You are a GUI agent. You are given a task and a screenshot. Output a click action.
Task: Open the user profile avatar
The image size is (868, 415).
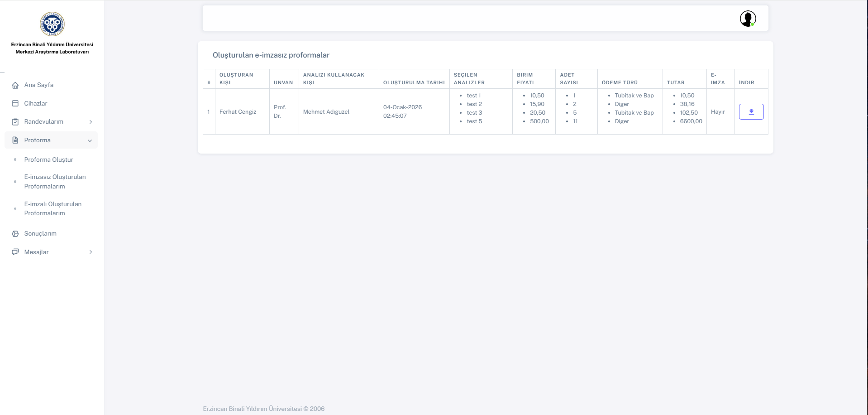pos(748,19)
